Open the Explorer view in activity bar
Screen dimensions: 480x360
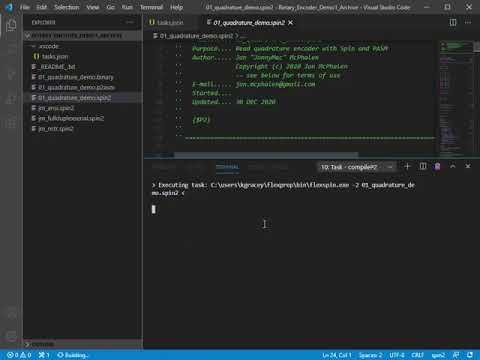tap(11, 26)
